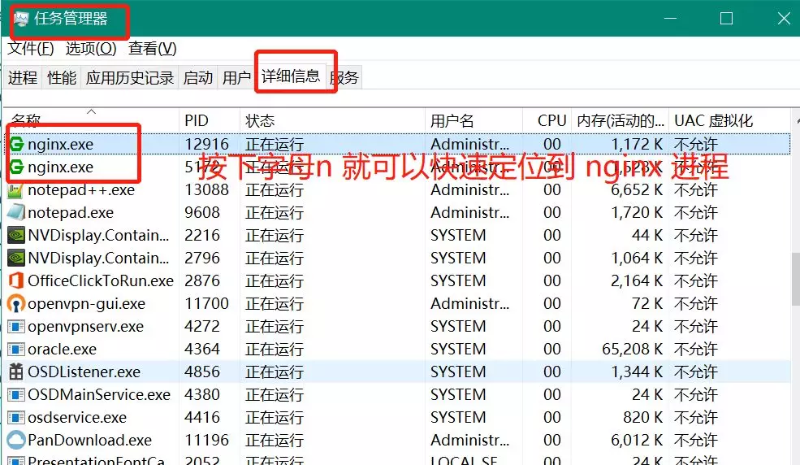Click 不允许 value in notepad.exe row
800x465 pixels.
tap(696, 212)
